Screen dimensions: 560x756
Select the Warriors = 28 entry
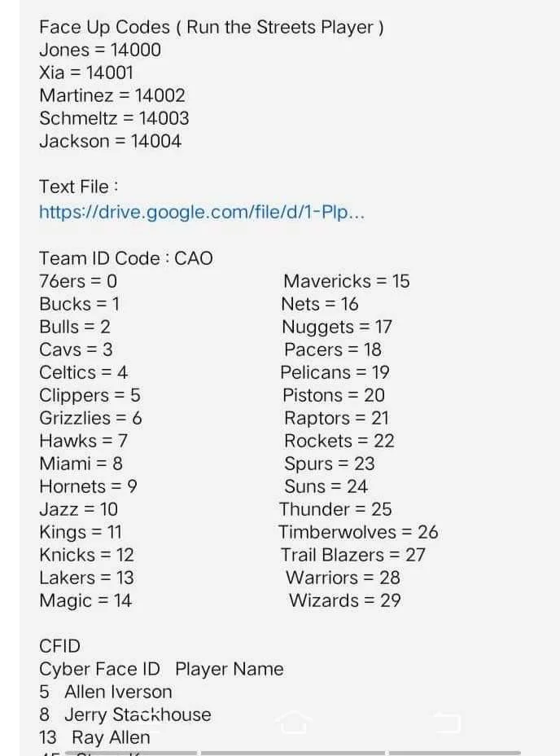pyautogui.click(x=343, y=578)
